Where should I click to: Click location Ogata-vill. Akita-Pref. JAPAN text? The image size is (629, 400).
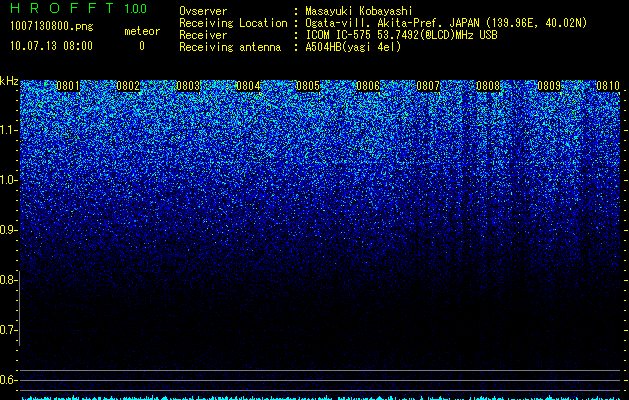point(392,23)
